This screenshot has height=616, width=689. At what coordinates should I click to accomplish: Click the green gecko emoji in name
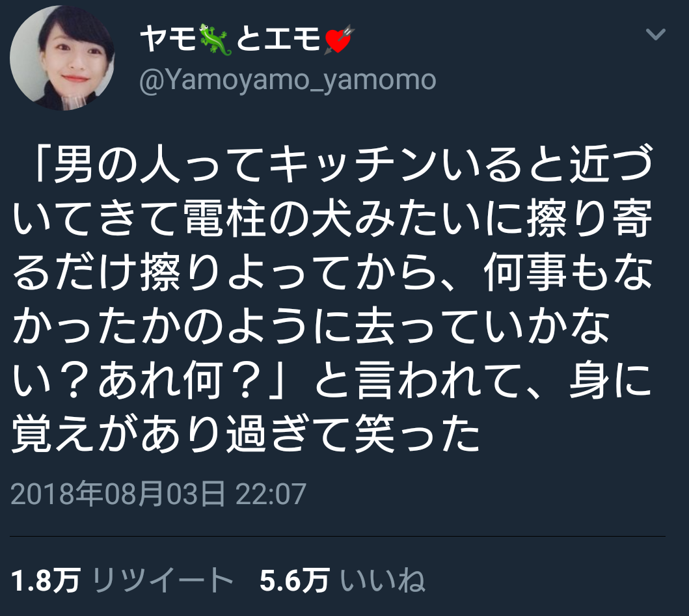click(x=215, y=40)
